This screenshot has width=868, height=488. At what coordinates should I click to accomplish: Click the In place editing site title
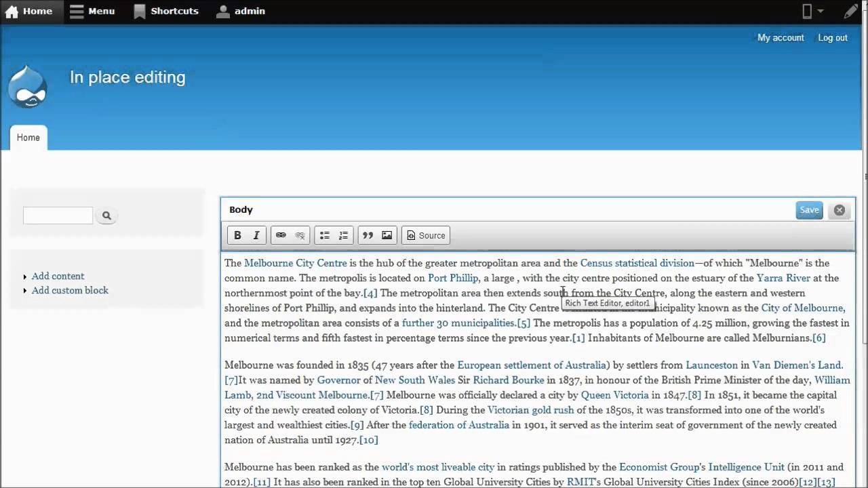pos(127,77)
